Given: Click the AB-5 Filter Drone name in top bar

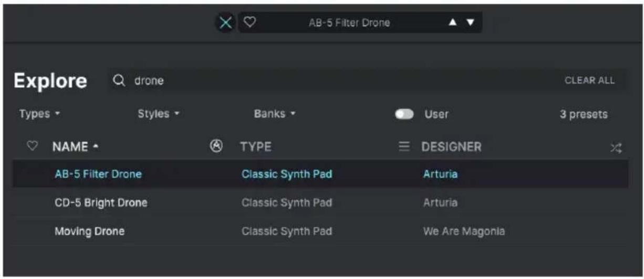Looking at the screenshot, I should pyautogui.click(x=349, y=23).
